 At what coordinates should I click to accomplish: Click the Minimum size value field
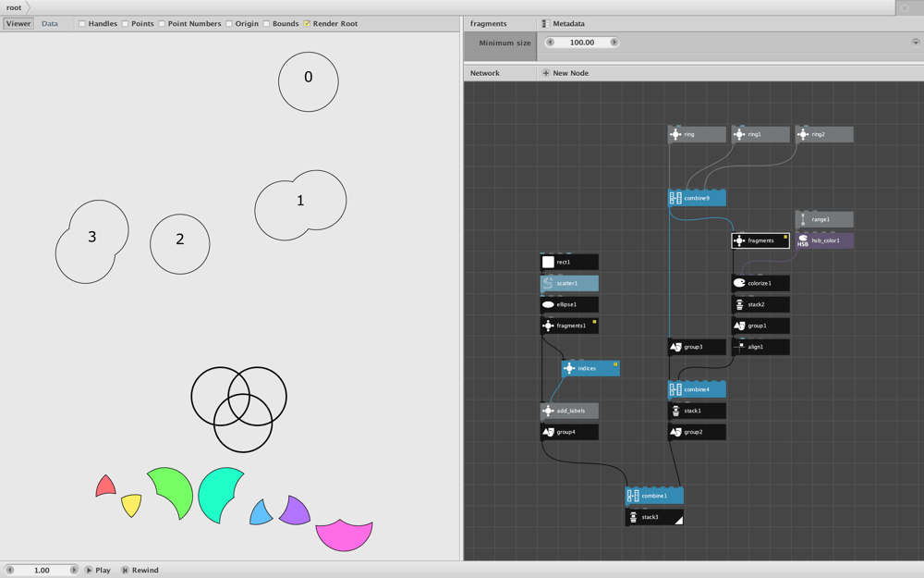pos(582,42)
